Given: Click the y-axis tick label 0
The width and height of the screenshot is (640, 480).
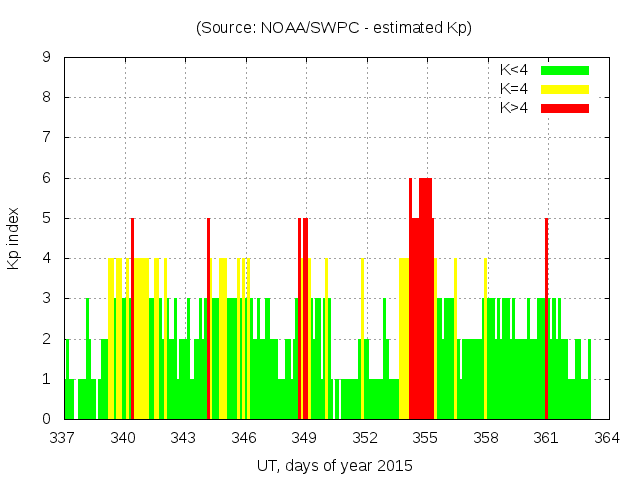Looking at the screenshot, I should tap(47, 419).
